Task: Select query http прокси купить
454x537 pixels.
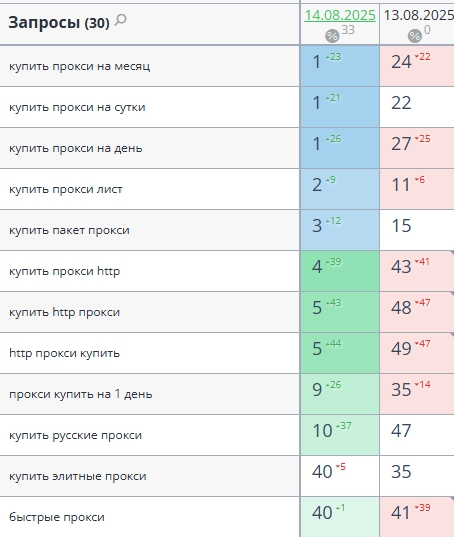Action: (x=64, y=353)
